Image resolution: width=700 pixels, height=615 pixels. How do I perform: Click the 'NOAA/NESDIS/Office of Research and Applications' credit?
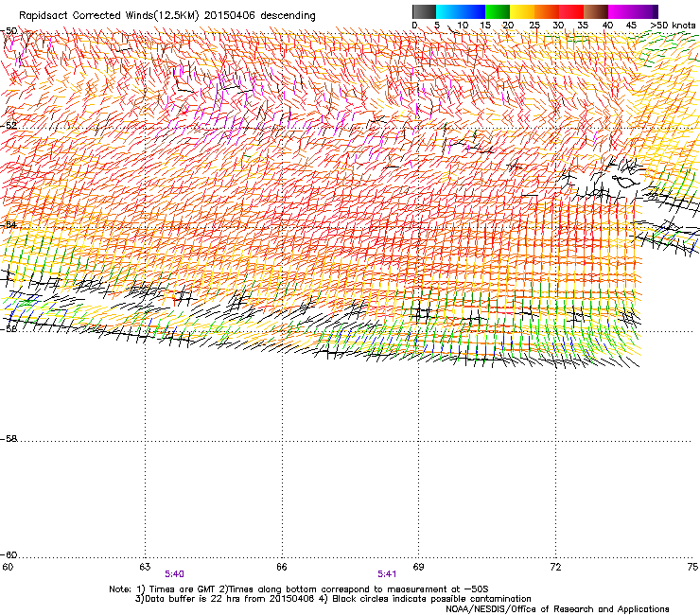557,609
